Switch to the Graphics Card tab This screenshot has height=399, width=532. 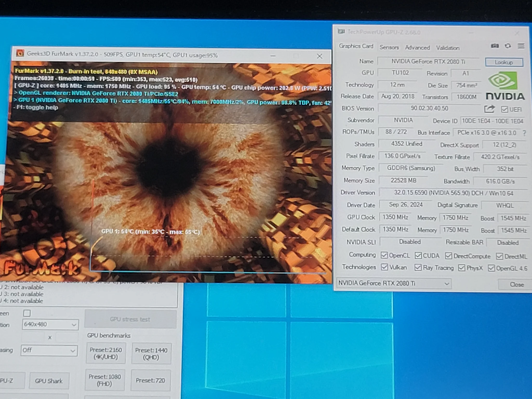(356, 46)
